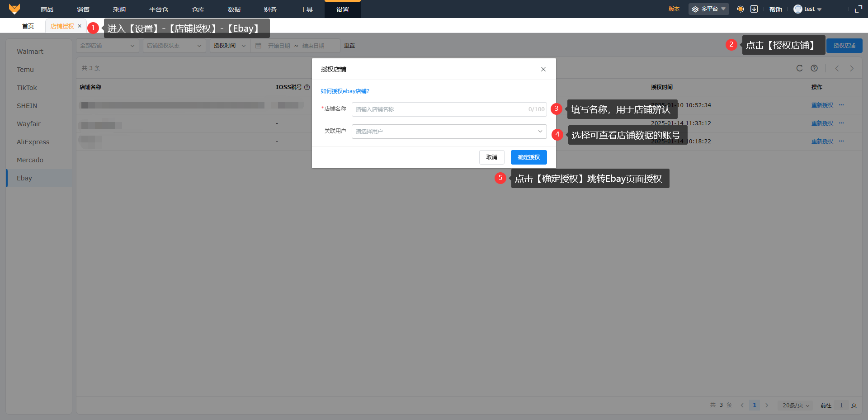Expand the 全部店铺 filter dropdown
868x420 pixels.
[108, 46]
